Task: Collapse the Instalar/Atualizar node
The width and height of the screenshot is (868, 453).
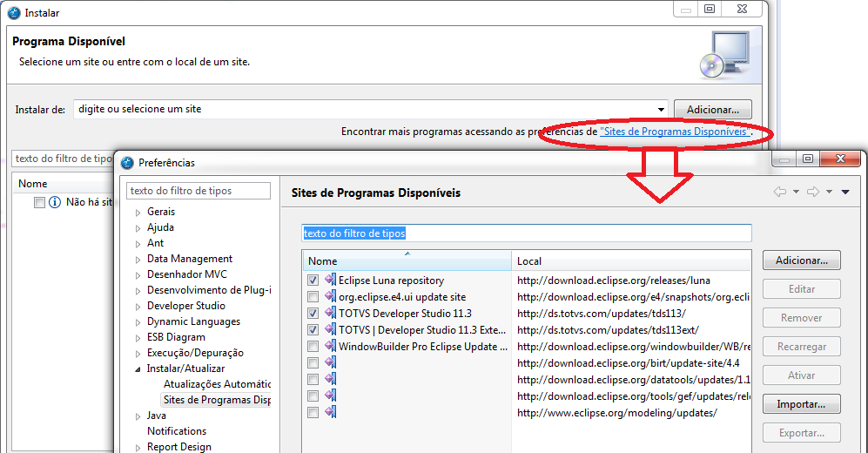Action: [138, 369]
